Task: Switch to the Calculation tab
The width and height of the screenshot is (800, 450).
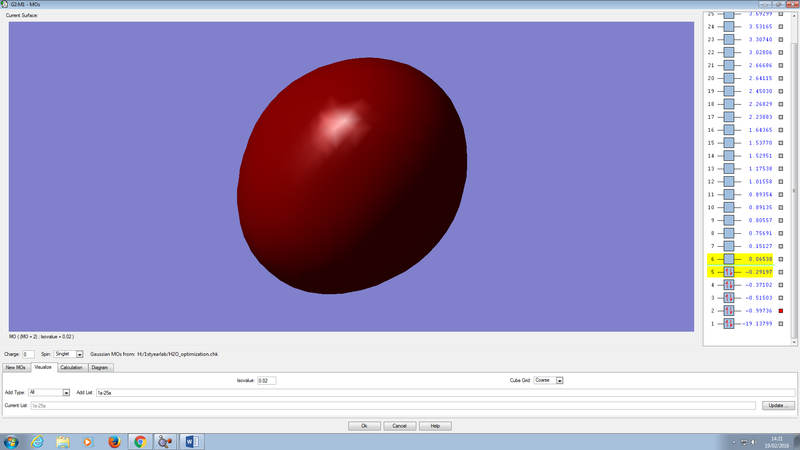Action: pyautogui.click(x=71, y=367)
